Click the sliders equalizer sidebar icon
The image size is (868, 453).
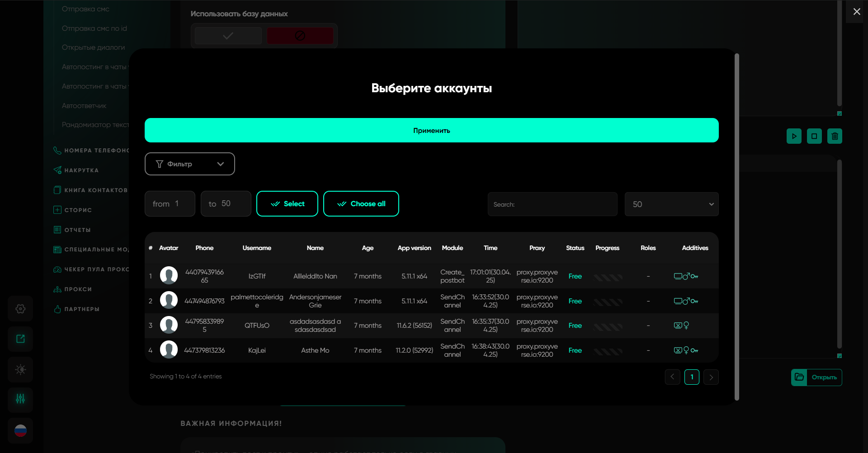(x=20, y=399)
